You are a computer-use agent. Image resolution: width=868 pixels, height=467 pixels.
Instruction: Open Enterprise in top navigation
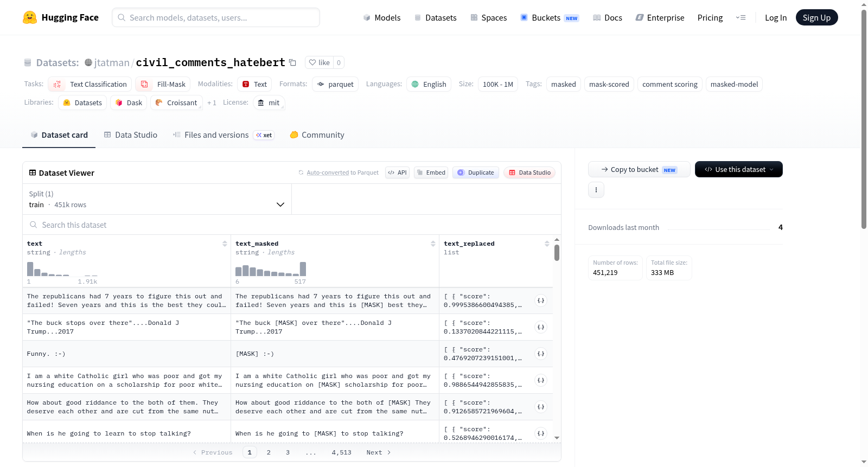660,17
